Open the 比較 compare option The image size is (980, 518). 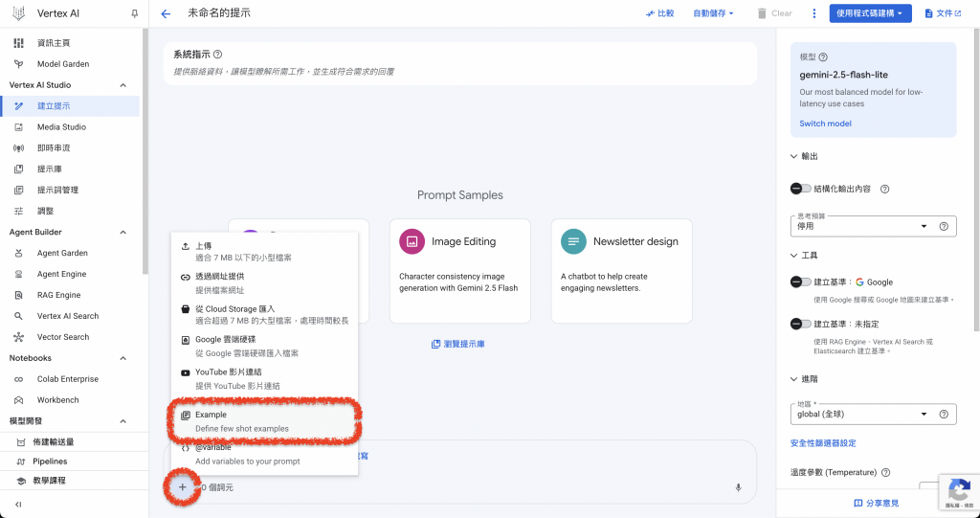tap(660, 13)
